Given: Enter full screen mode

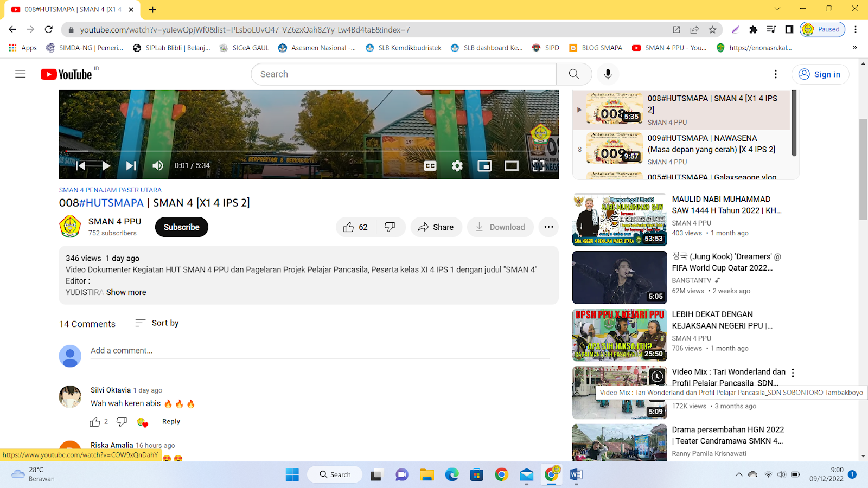Looking at the screenshot, I should 538,166.
